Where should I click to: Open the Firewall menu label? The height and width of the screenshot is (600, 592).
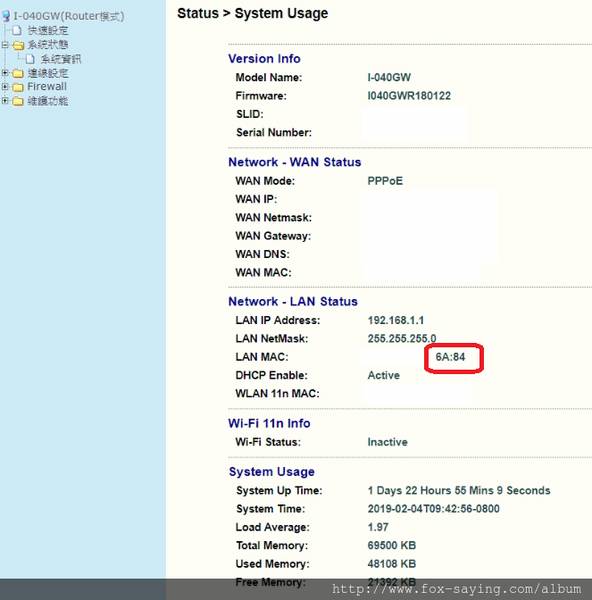tap(47, 86)
